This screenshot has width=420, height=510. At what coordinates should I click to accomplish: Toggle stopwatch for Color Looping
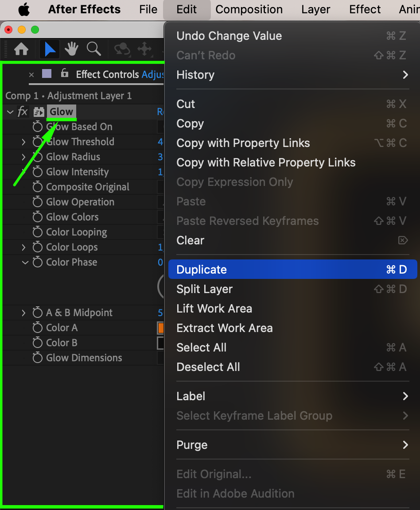click(38, 232)
